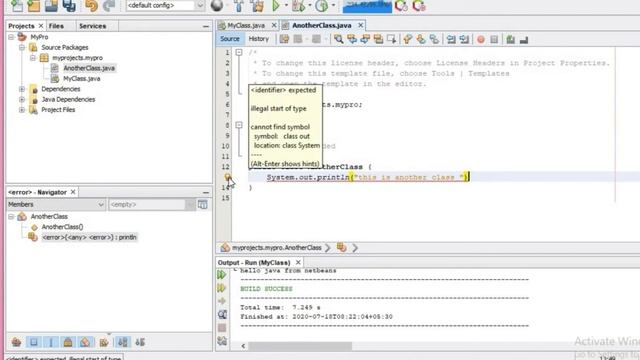Screen dimensions: 640x360
Task: Click the Next Bookmark icon
Action: pyautogui.click(x=421, y=39)
